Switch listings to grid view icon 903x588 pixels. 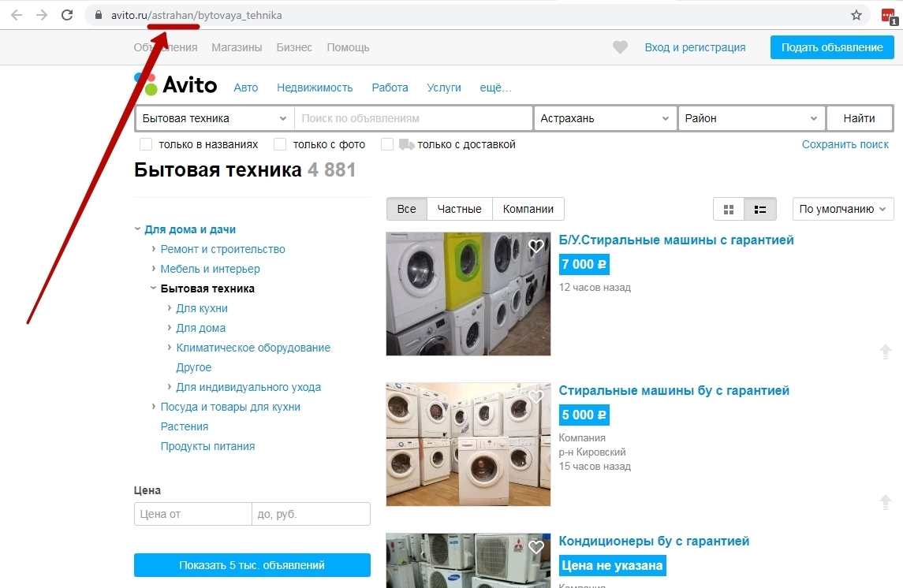(x=728, y=209)
